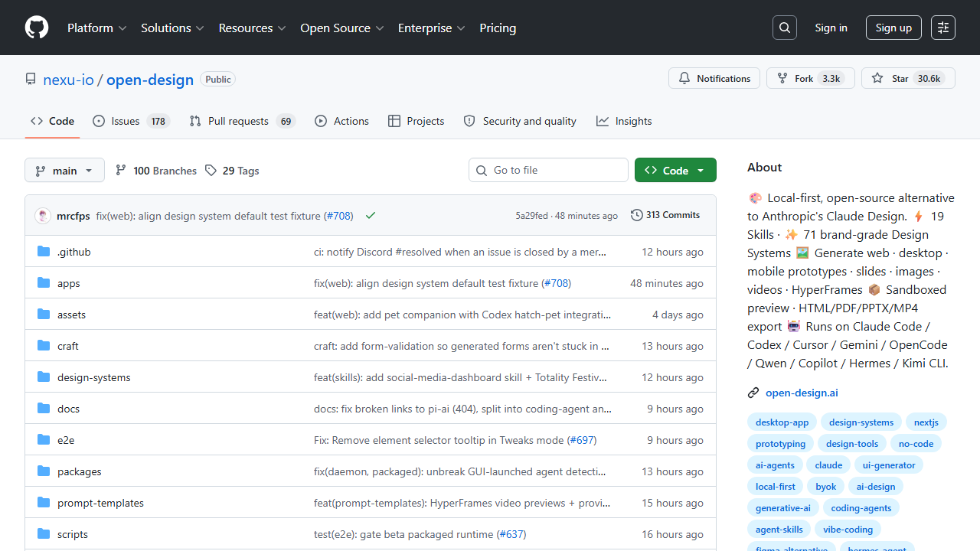Click the green check commit status icon

tap(371, 216)
